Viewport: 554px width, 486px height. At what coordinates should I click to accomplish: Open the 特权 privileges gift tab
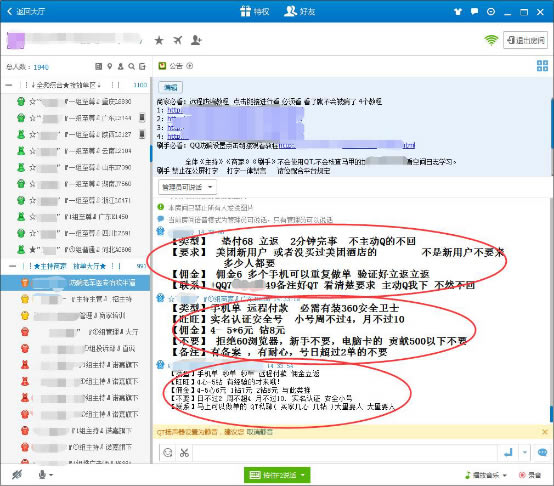255,11
